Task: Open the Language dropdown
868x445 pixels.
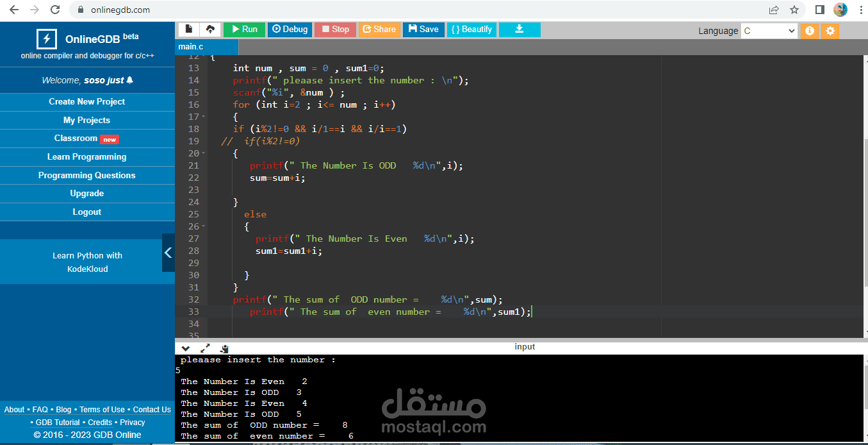Action: [769, 31]
